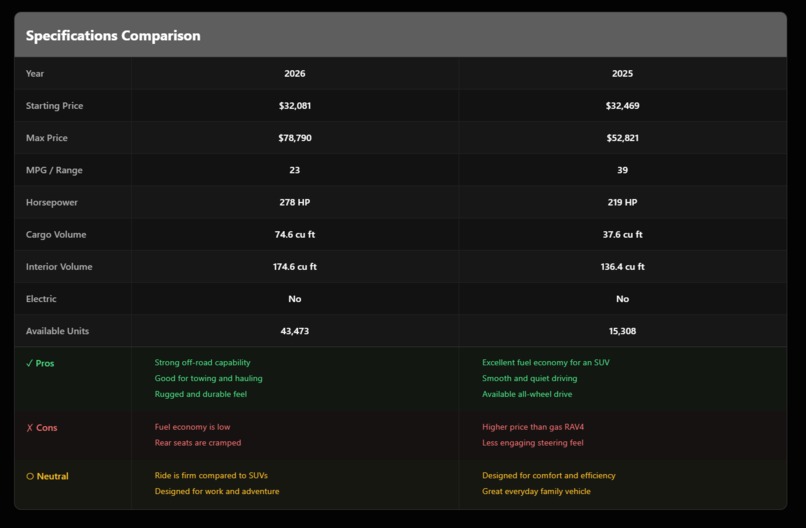The width and height of the screenshot is (806, 528).
Task: Click 'Higher price than gas RAV4' con
Action: tap(533, 427)
